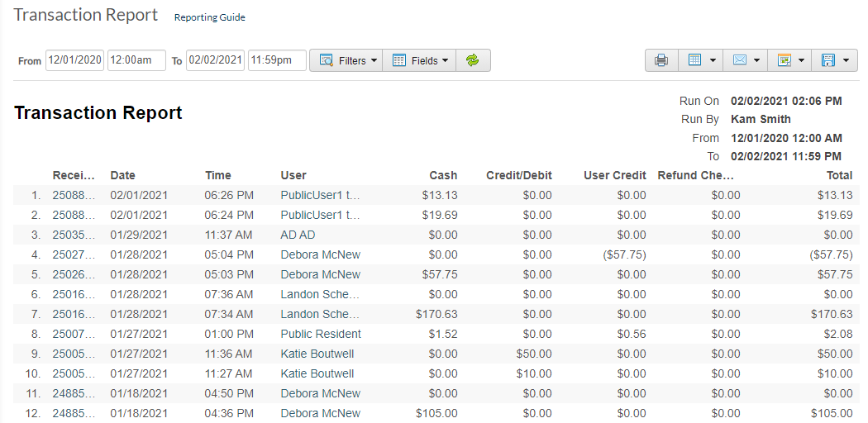Open Debora McNew in the 05:03 PM row
This screenshot has height=423, width=868.
[321, 275]
